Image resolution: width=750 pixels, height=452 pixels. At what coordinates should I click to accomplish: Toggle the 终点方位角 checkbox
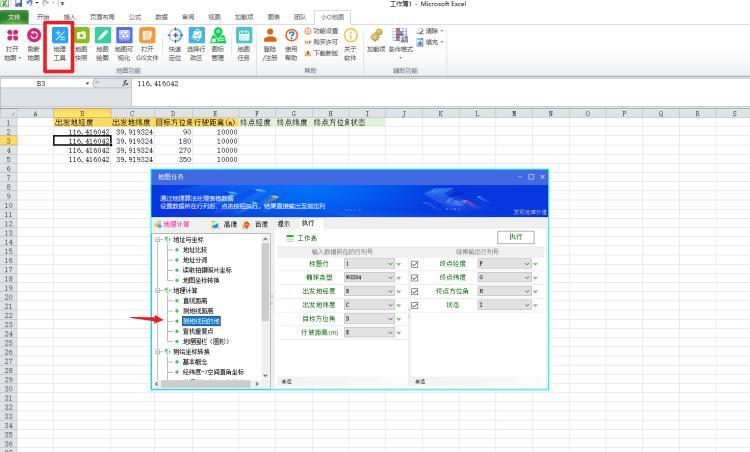(x=415, y=290)
